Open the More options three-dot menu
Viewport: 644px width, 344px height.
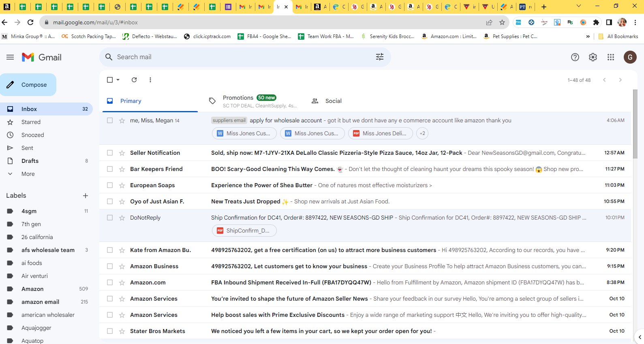(x=150, y=80)
